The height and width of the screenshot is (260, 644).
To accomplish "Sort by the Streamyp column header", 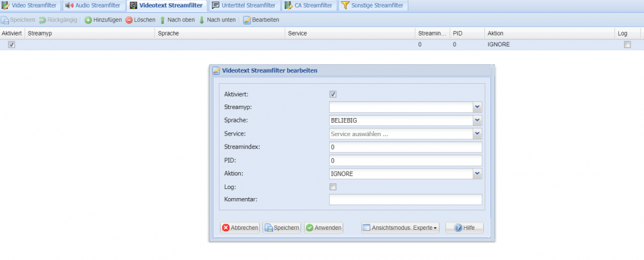I will pos(90,34).
